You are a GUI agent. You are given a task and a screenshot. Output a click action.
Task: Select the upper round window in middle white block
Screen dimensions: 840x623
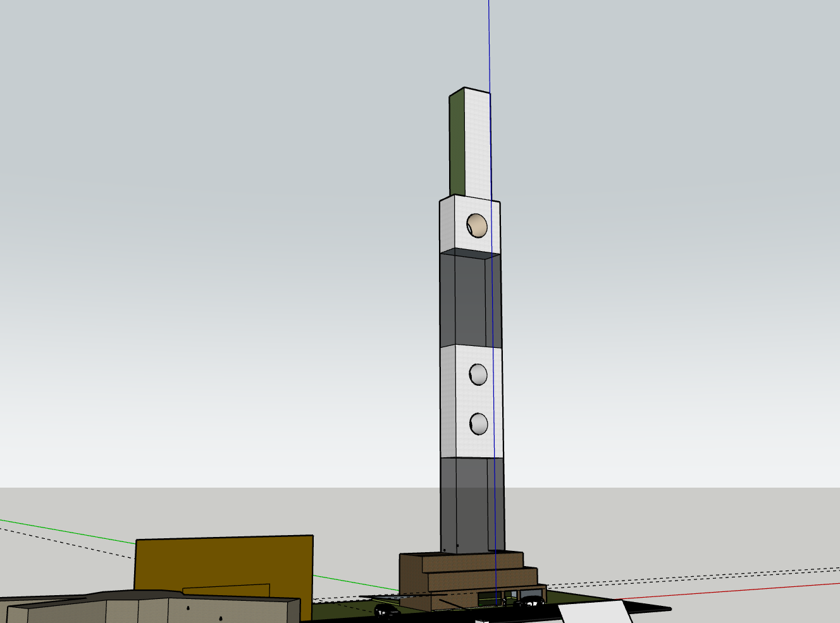pos(478,374)
